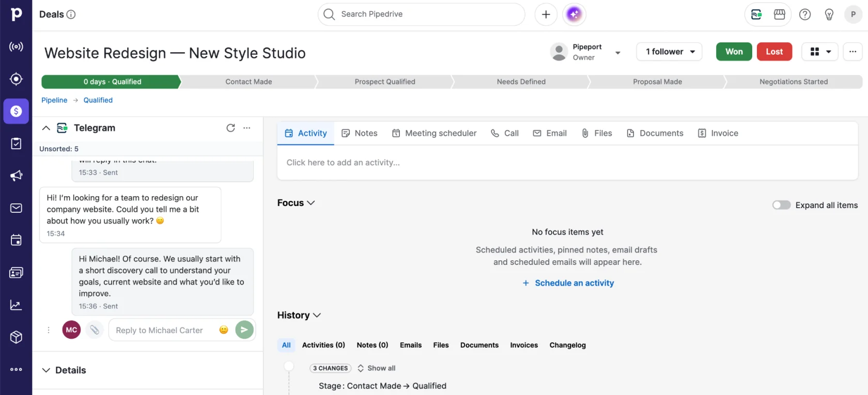Switch to the Documents tab
Screen dimensions: 868x395
[x=655, y=133]
